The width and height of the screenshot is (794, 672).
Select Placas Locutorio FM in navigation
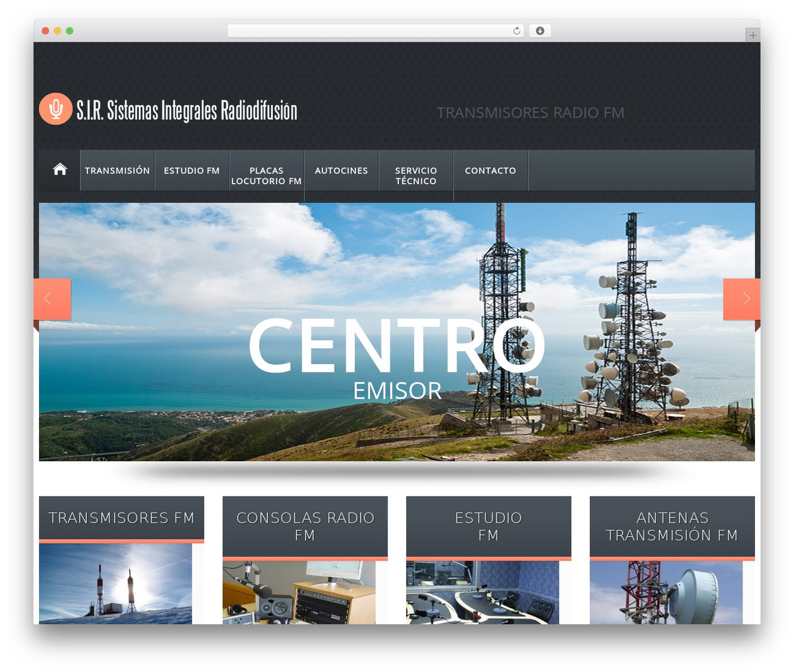pos(267,175)
